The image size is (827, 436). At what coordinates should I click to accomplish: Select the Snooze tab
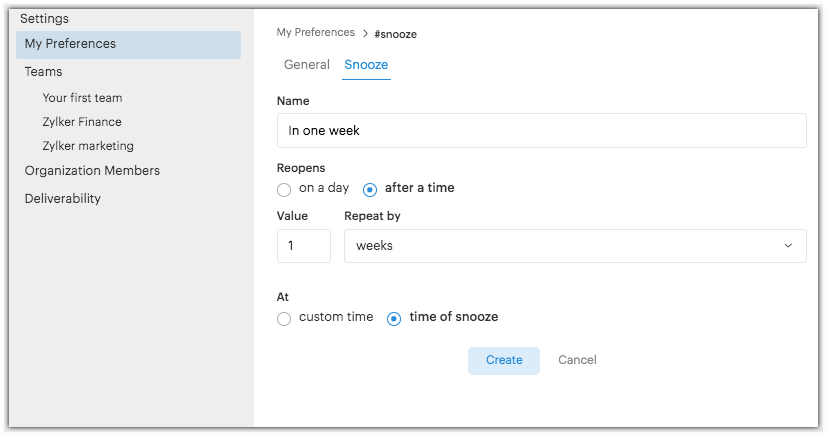(366, 65)
